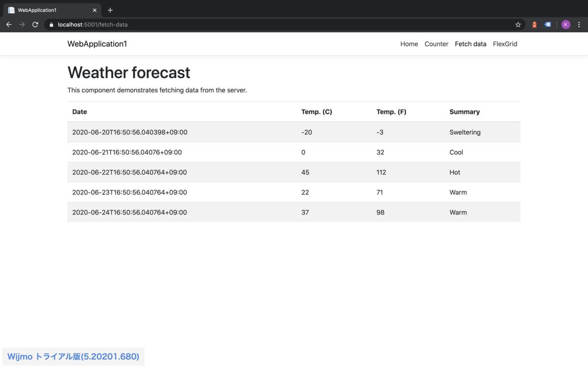The image size is (588, 368).
Task: Click Warm summary in 2020-06-23 row
Action: (482, 192)
